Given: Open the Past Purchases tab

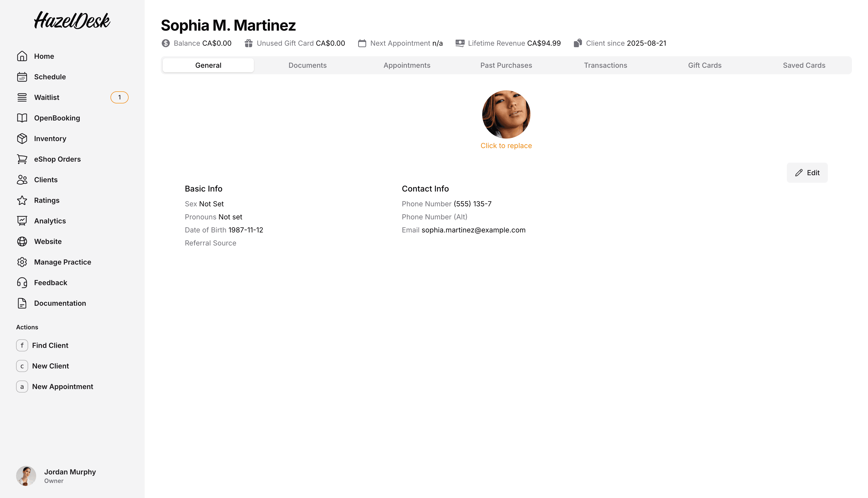Looking at the screenshot, I should click(506, 65).
